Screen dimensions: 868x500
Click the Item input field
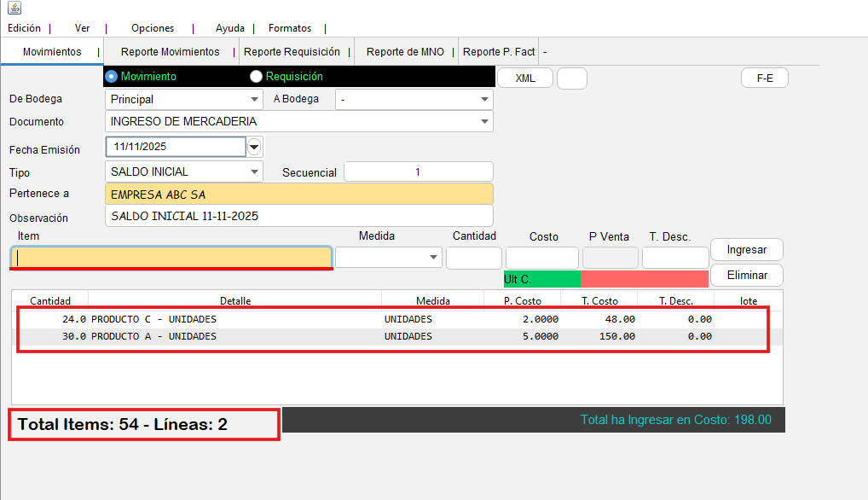[x=171, y=257]
